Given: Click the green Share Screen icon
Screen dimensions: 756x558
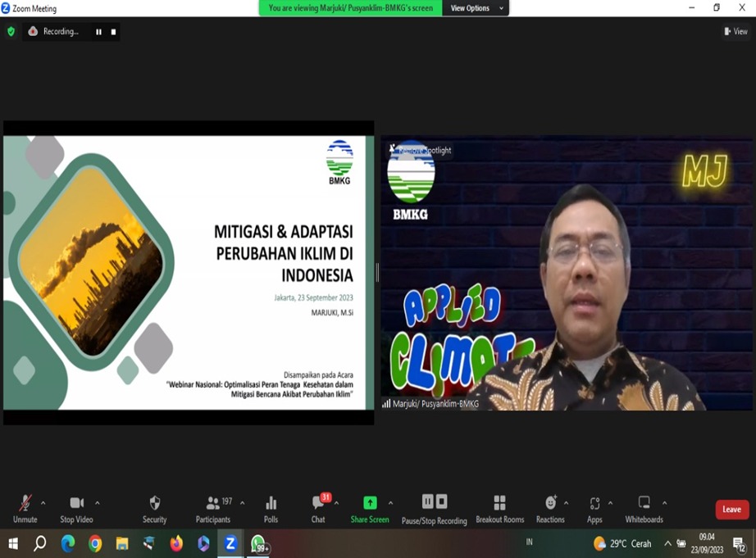Looking at the screenshot, I should [x=370, y=503].
